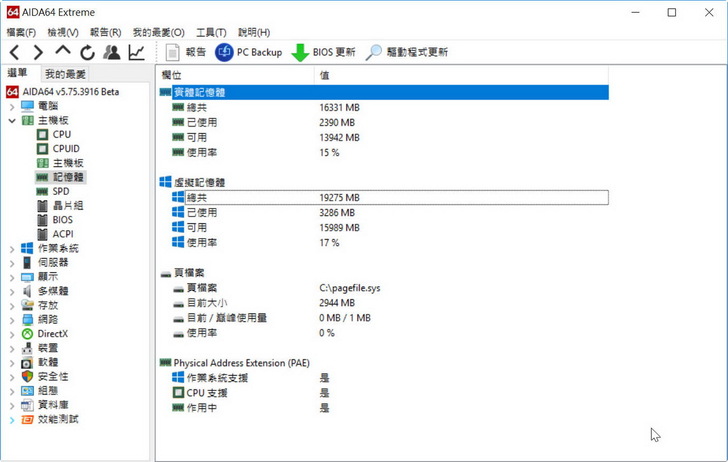The width and height of the screenshot is (728, 462).
Task: Open the graph chart toolbar icon
Action: pyautogui.click(x=136, y=52)
